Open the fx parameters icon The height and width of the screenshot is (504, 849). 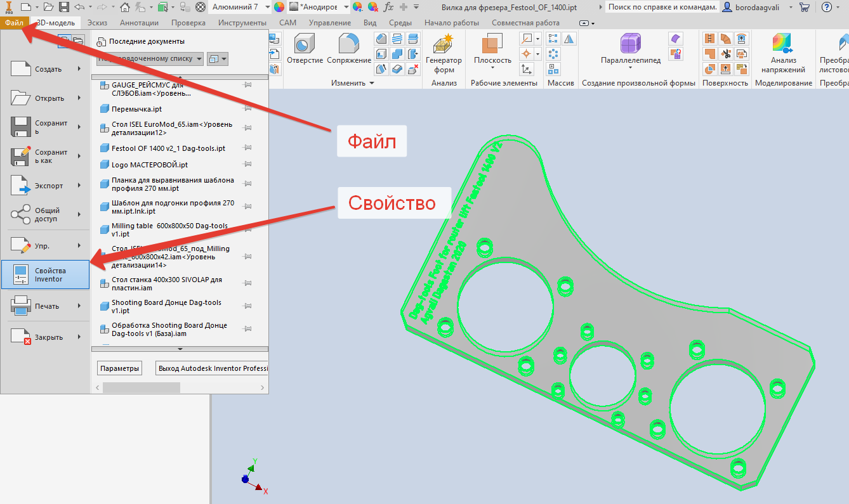pos(389,7)
